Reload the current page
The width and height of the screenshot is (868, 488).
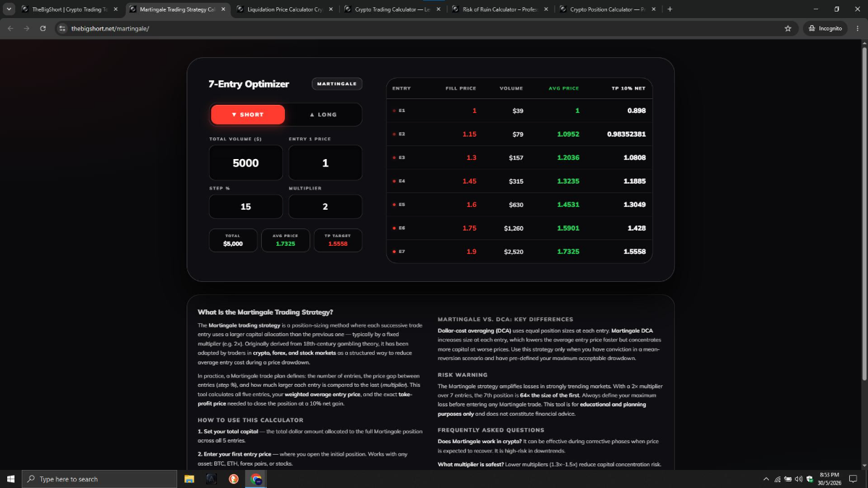[x=43, y=28]
